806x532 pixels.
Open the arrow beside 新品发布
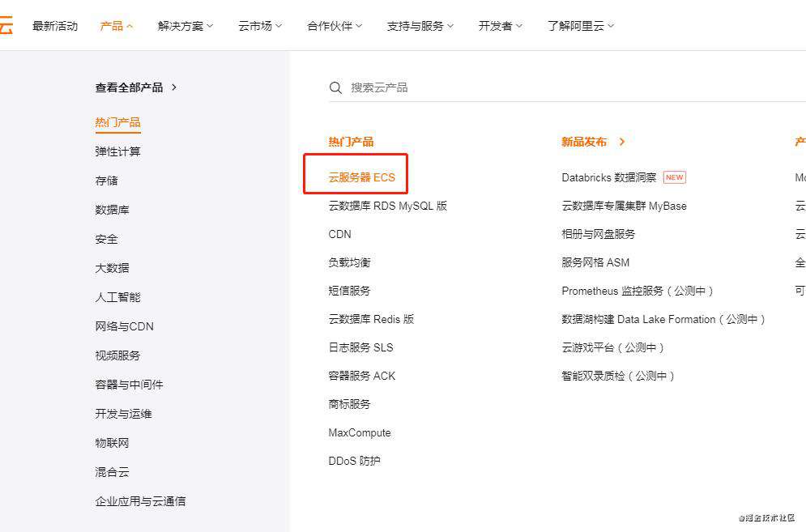(622, 142)
